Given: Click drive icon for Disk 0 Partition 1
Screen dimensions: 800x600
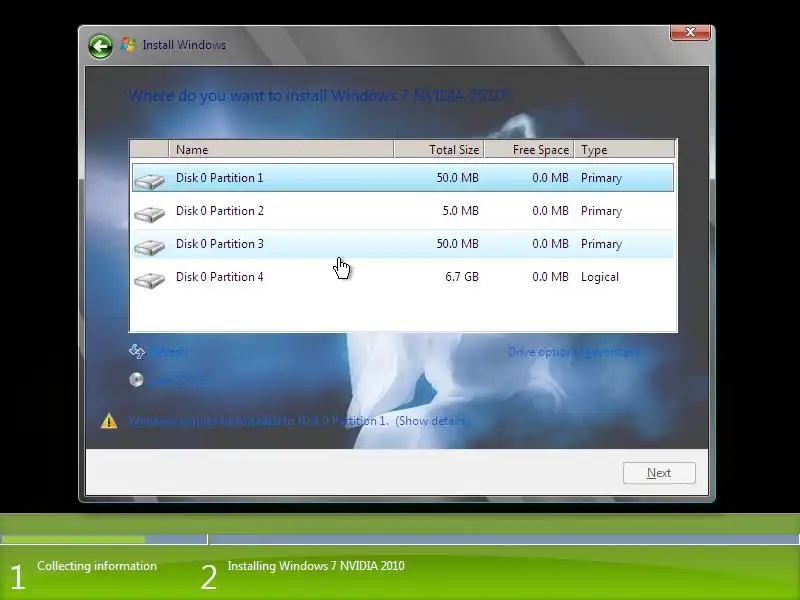Looking at the screenshot, I should 149,181.
